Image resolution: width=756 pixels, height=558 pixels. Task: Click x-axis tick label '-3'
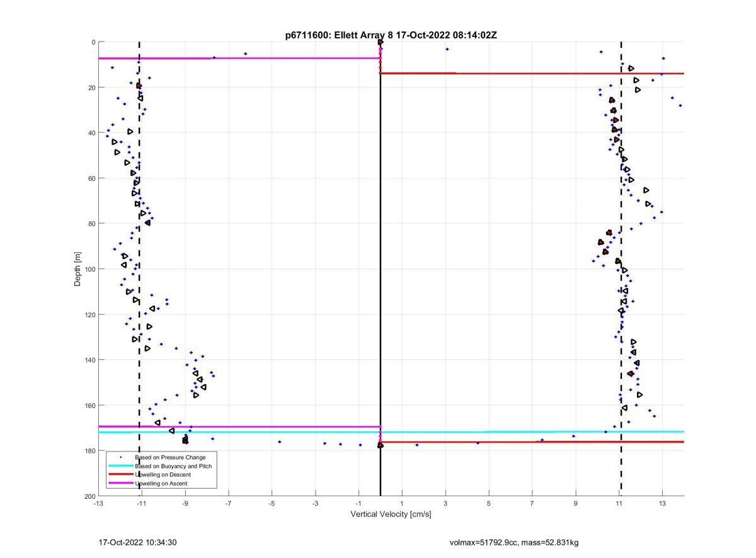315,504
